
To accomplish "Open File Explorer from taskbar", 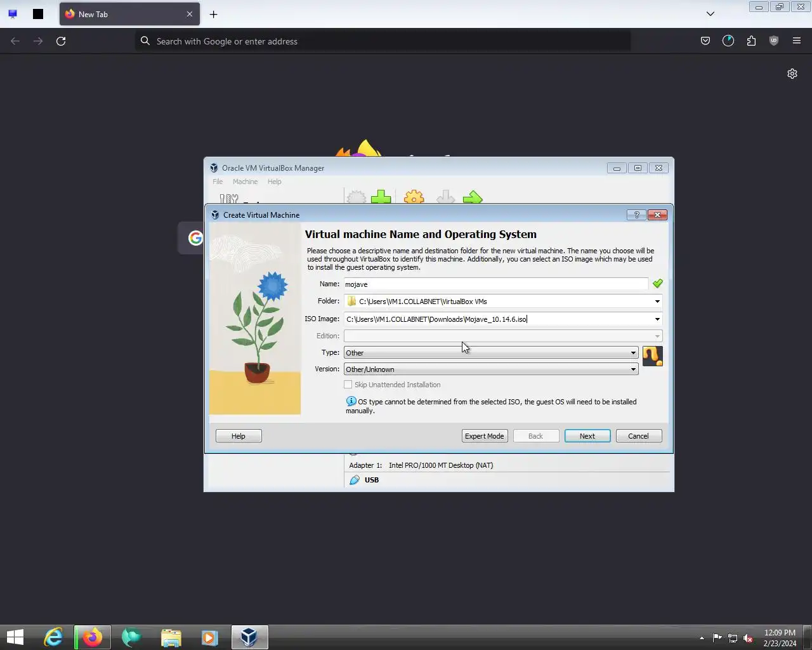I will (171, 637).
